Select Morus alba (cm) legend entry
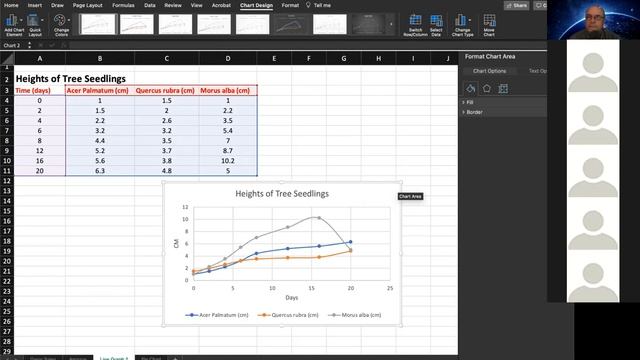Screen dimensions: 640x360 (x=355, y=315)
